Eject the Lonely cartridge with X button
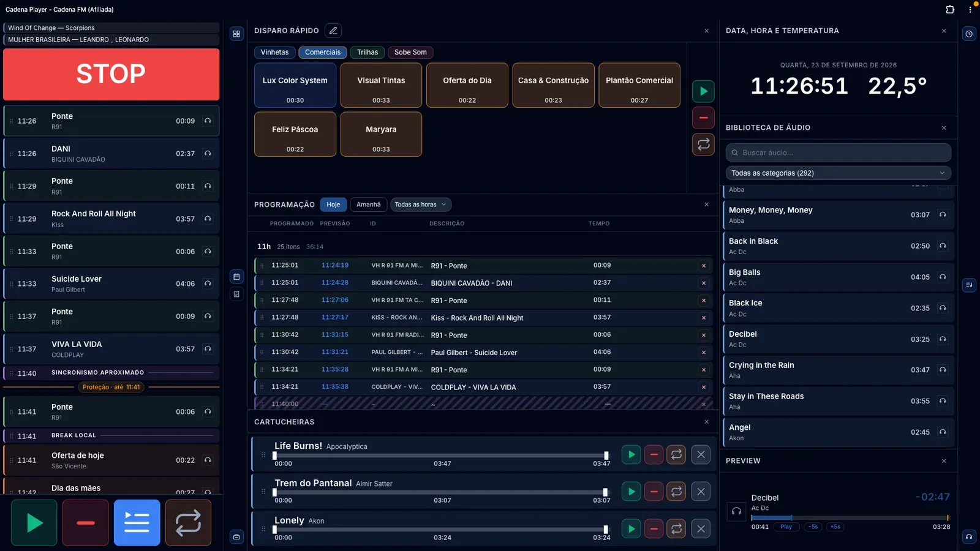Image resolution: width=980 pixels, height=551 pixels. tap(701, 529)
